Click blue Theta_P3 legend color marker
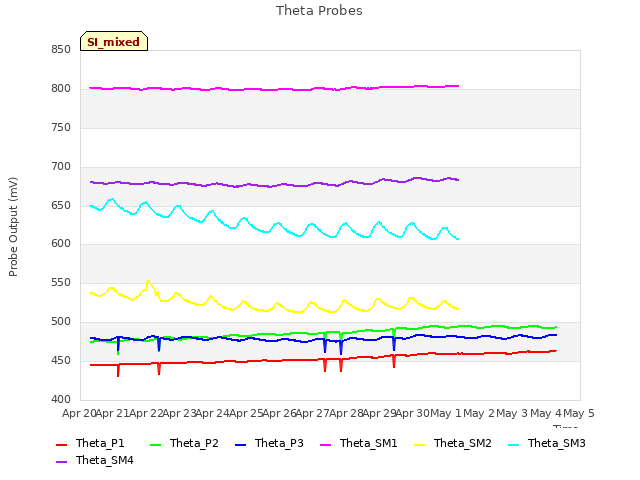 [240, 444]
